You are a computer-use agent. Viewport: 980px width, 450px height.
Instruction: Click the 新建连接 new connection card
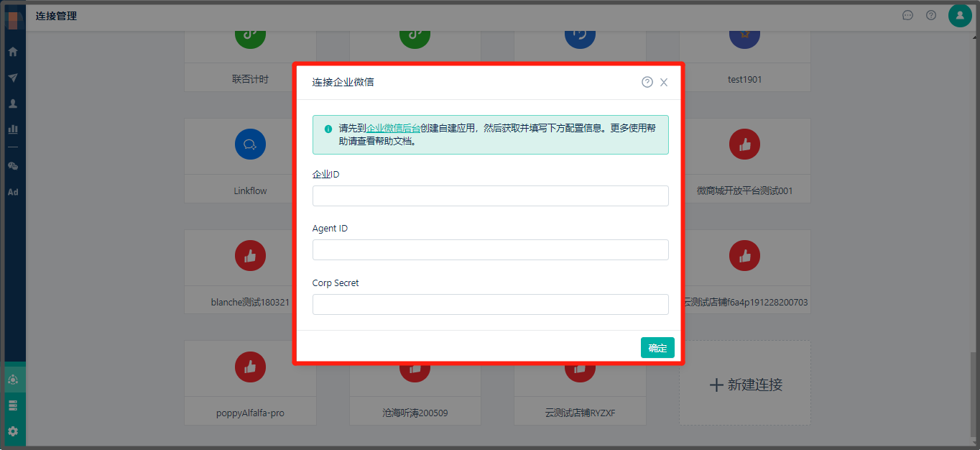(745, 382)
